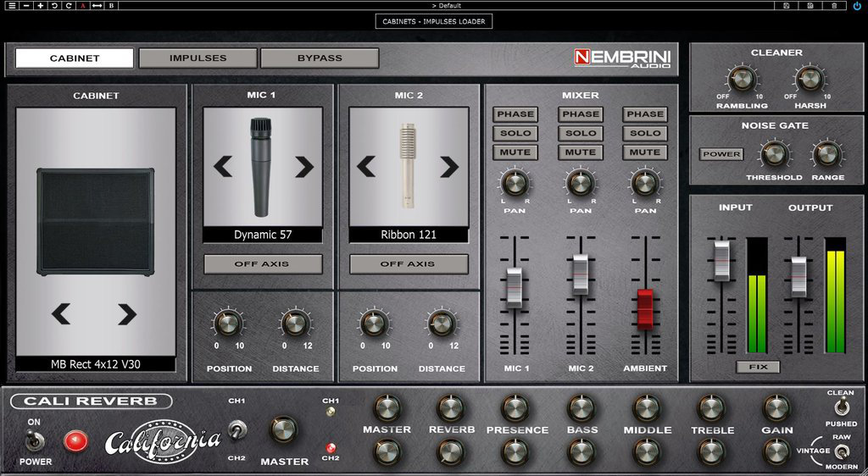868x476 pixels.
Task: Switch to the Cabinet tab
Action: (75, 58)
